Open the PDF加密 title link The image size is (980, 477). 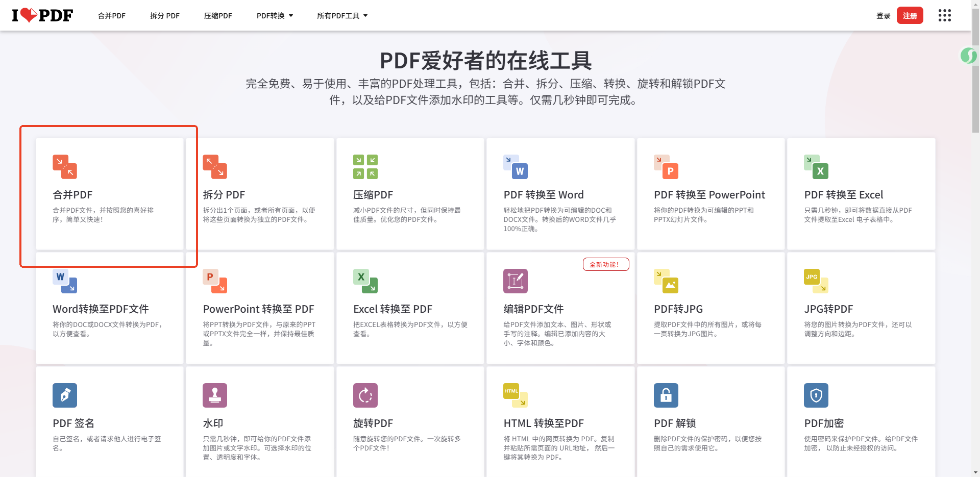click(x=824, y=423)
